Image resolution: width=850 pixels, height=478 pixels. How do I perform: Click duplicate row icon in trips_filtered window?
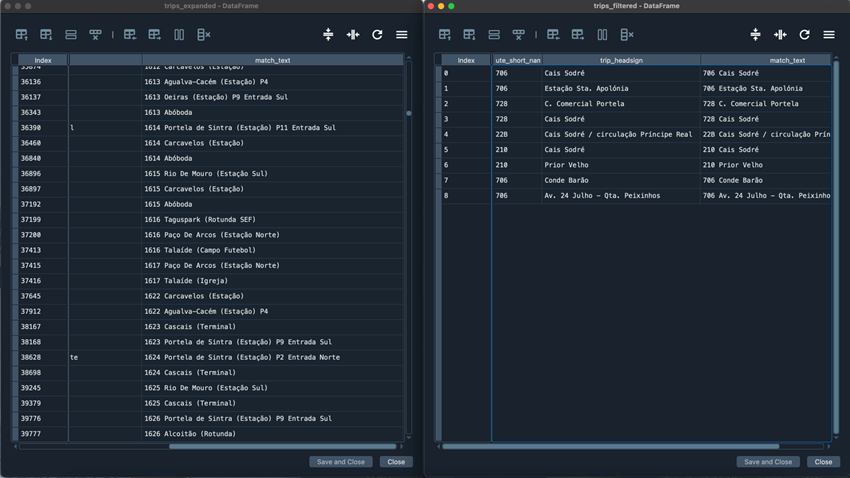[494, 35]
